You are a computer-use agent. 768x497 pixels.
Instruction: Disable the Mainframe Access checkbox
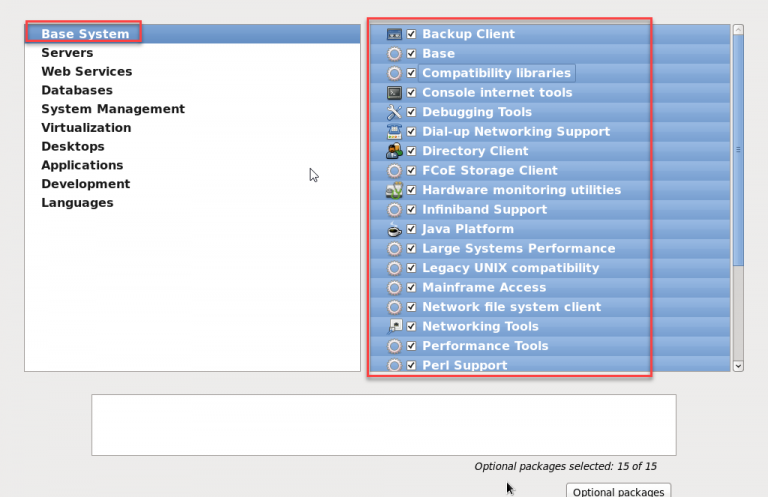[x=411, y=287]
